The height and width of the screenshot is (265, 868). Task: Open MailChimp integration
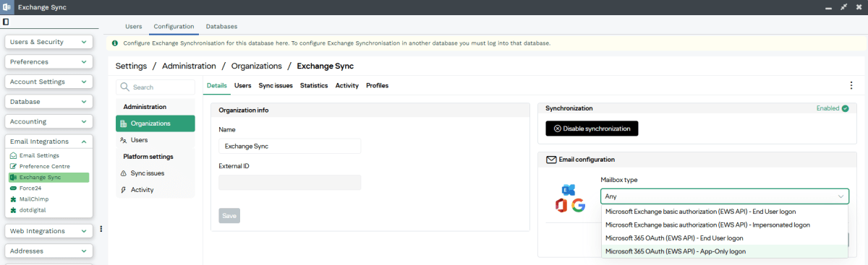(34, 199)
